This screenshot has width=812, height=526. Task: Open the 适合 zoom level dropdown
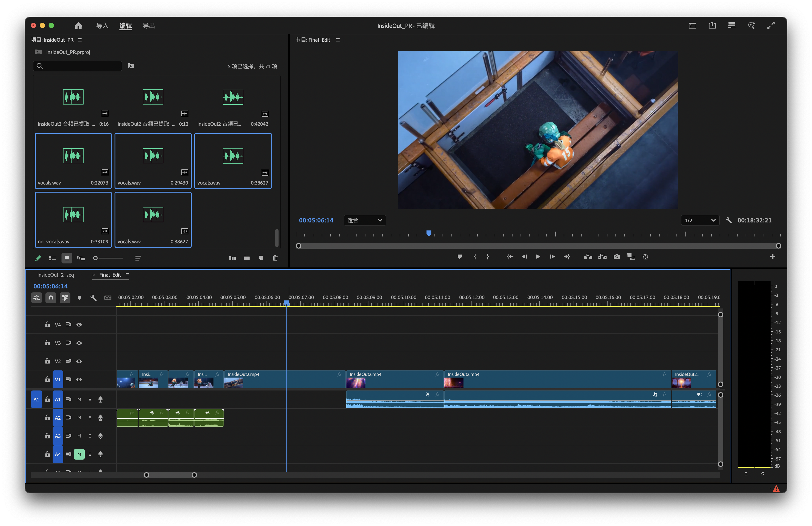pyautogui.click(x=365, y=220)
